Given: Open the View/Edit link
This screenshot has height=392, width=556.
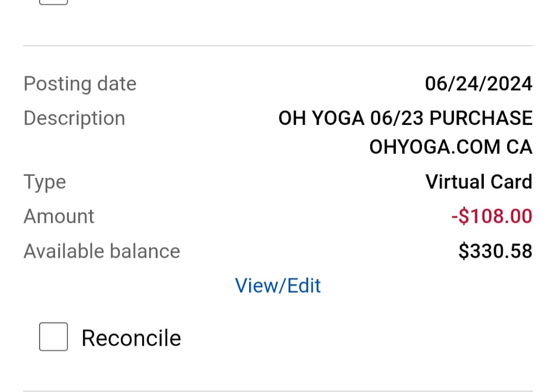Looking at the screenshot, I should click(277, 286).
